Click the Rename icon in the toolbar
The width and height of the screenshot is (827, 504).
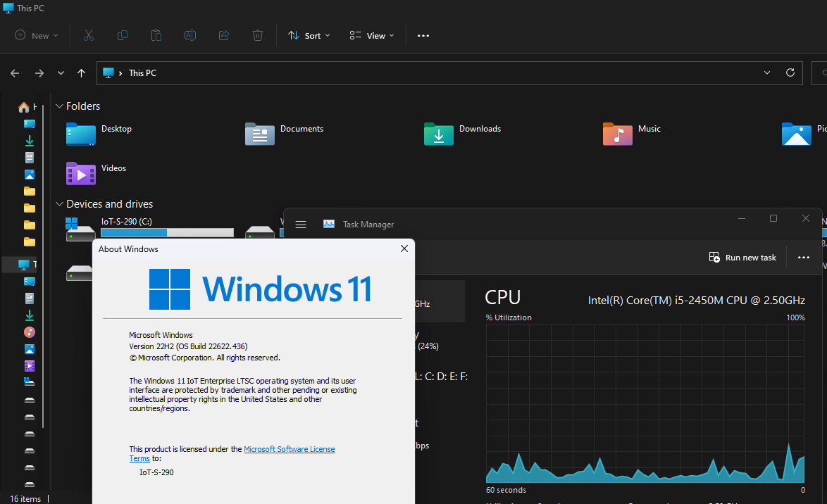pyautogui.click(x=190, y=35)
